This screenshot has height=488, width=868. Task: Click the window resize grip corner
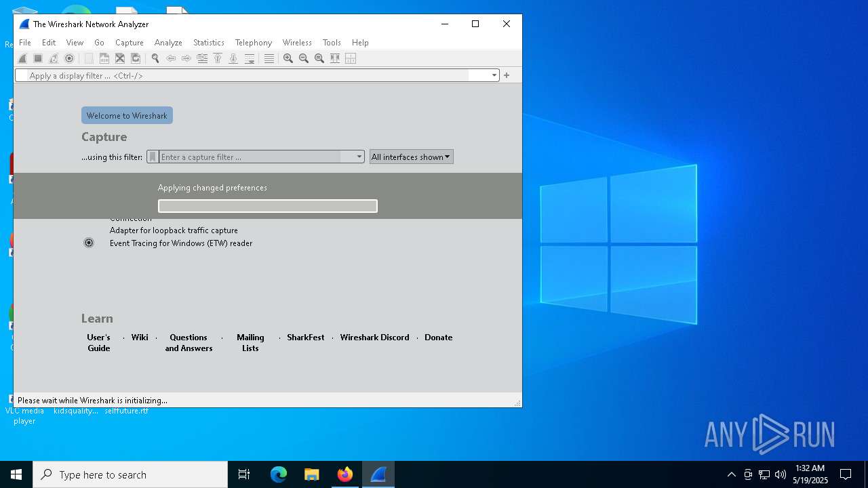[x=517, y=403]
